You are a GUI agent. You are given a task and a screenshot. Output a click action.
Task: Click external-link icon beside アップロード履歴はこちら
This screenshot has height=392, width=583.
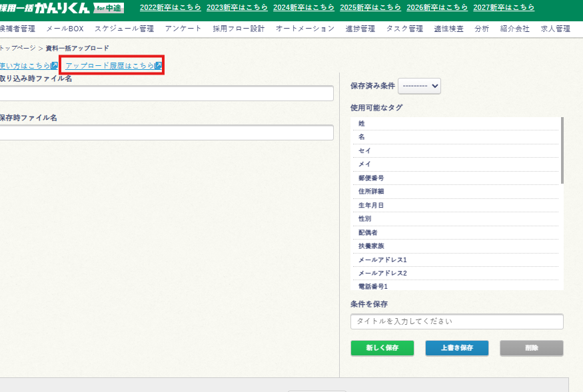[159, 66]
